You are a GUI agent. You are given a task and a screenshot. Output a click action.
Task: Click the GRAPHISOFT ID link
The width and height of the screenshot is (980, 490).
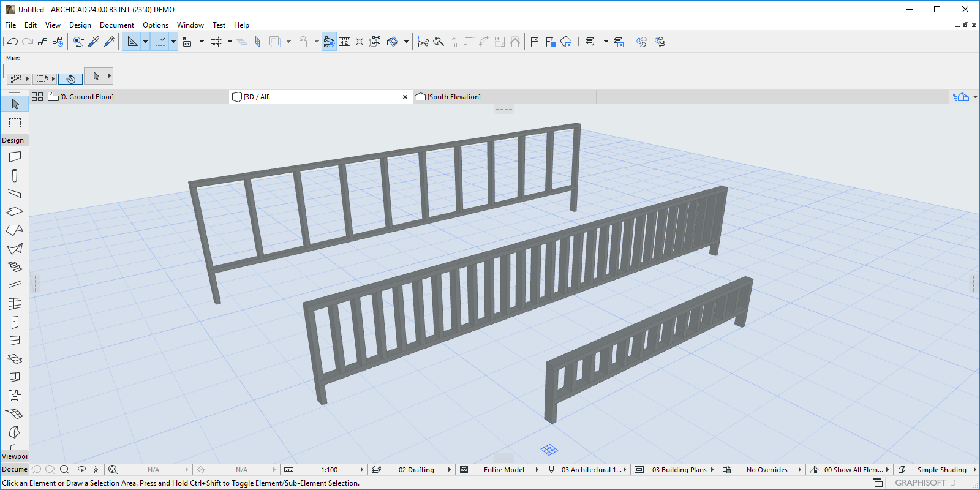pyautogui.click(x=925, y=483)
